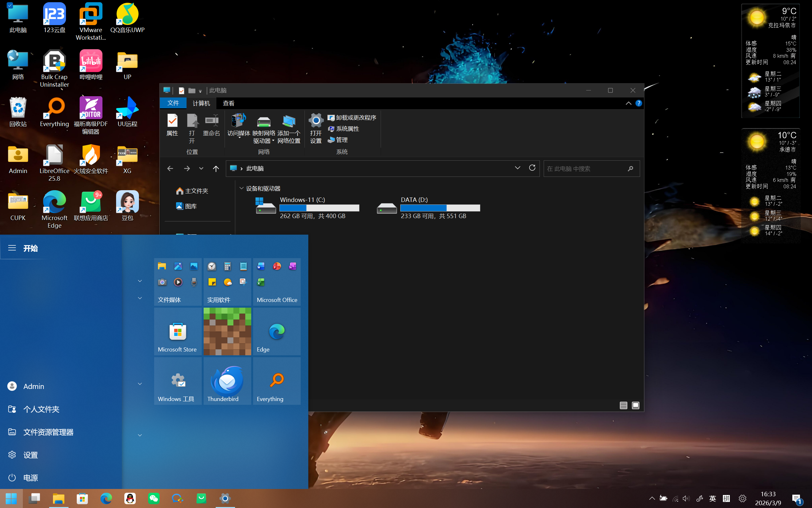Expand the chevron beside Admin in Start
Screen dimensions: 812x508
[140, 384]
